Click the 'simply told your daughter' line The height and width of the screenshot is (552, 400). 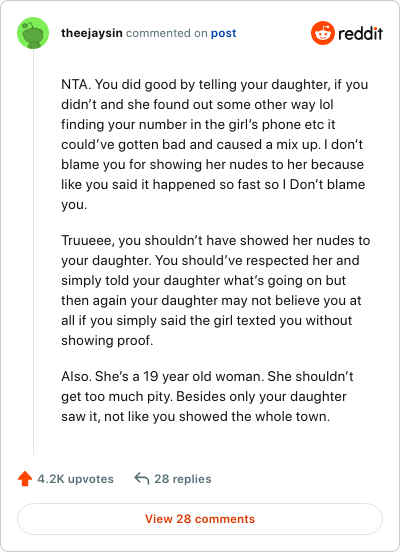click(x=204, y=281)
